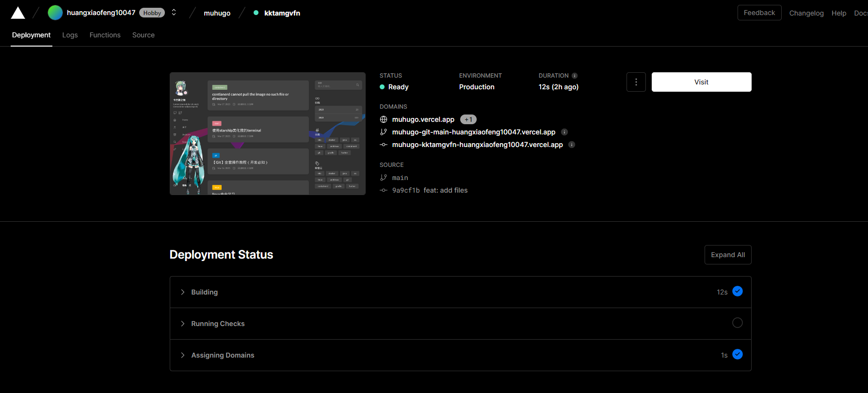
Task: Click the Expand All button
Action: tap(728, 255)
